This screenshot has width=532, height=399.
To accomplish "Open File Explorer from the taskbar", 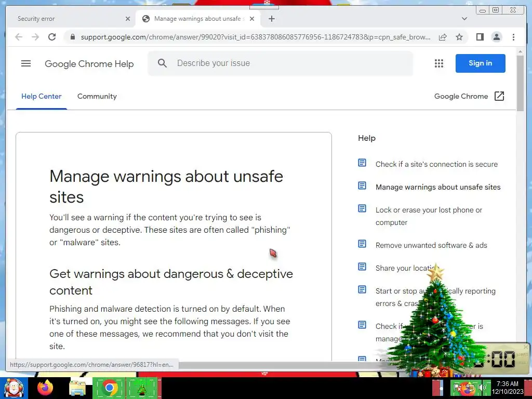I will pos(77,388).
